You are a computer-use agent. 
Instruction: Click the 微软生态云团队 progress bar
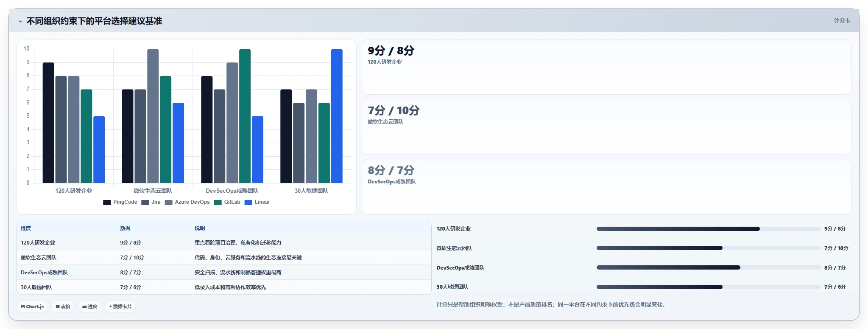tap(708, 248)
